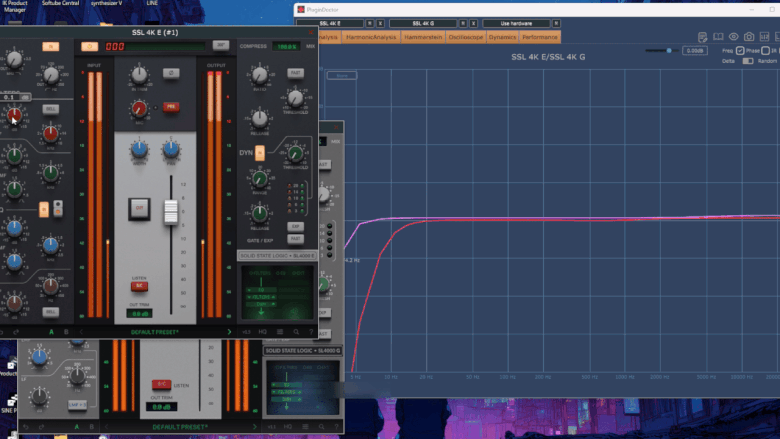Enable the Phase checkbox
780x439 pixels.
coord(740,50)
